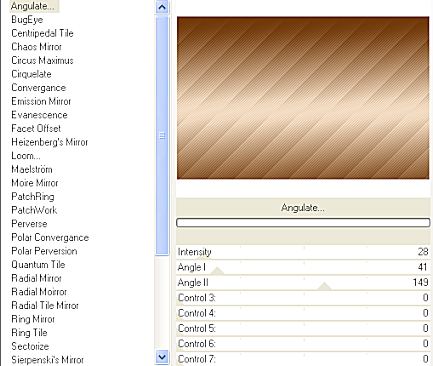Adjust the Angle II slider

point(303,283)
